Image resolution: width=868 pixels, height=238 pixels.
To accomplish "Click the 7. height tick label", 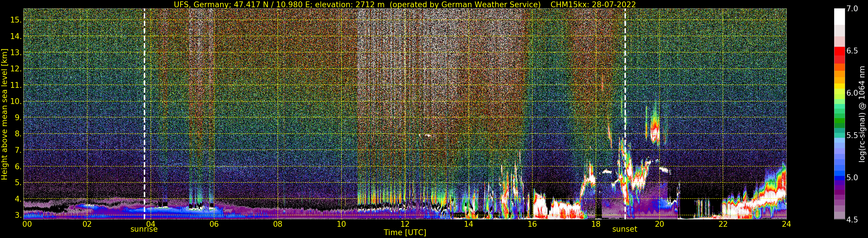I will point(18,150).
